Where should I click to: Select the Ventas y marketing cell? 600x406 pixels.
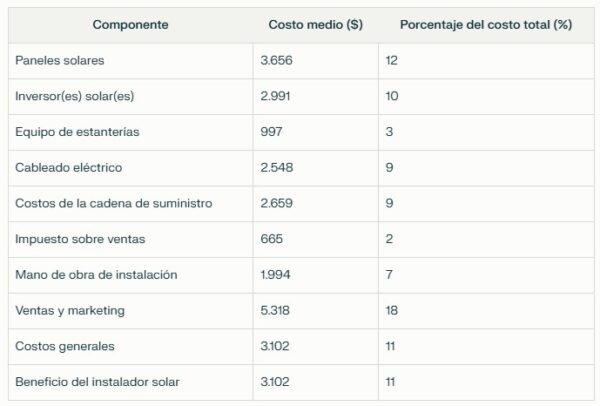click(70, 311)
